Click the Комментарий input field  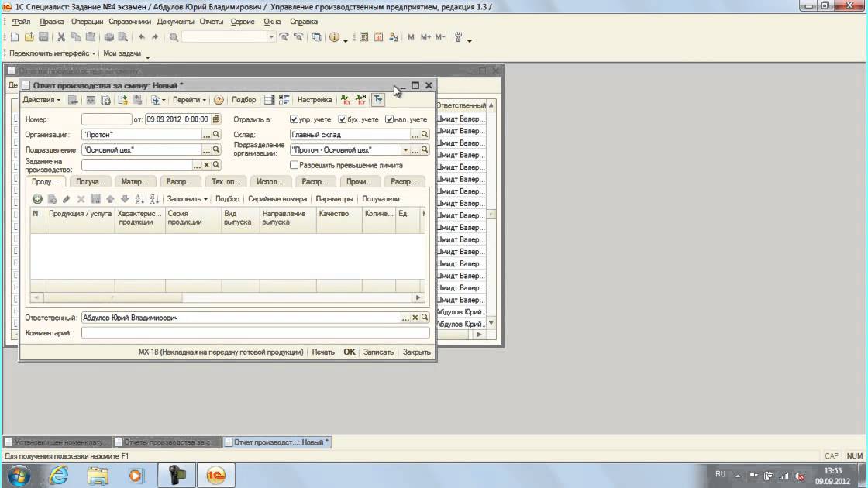[x=255, y=333]
